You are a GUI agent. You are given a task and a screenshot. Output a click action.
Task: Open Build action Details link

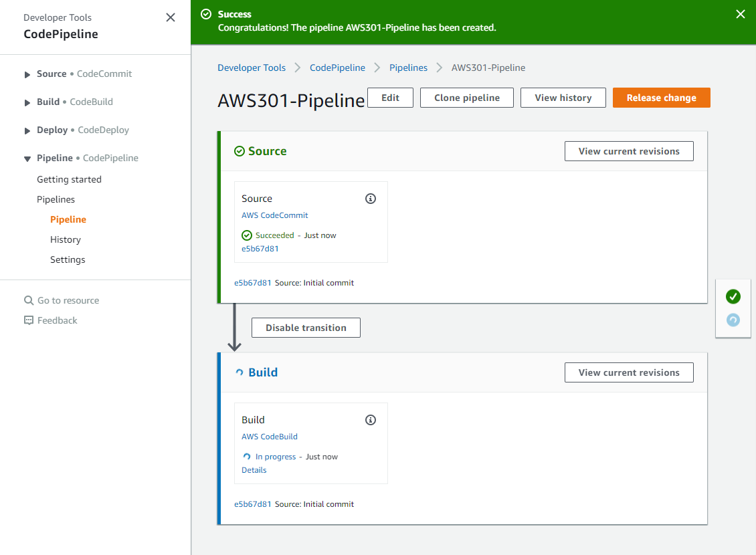(x=254, y=470)
